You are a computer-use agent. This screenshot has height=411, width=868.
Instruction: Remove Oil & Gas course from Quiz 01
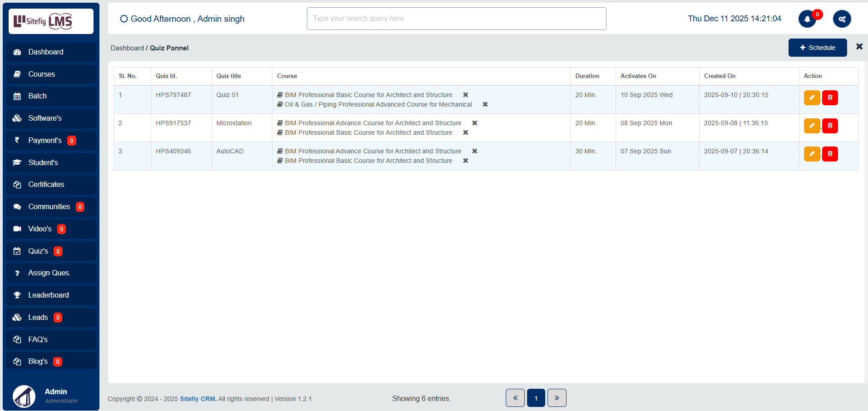click(x=485, y=104)
